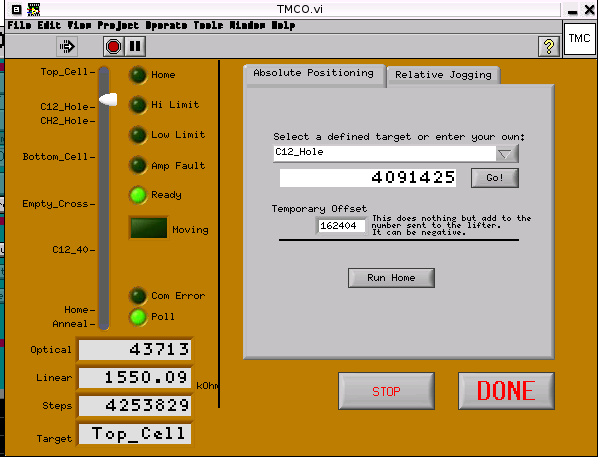Open the window menu icon in title bar

pyautogui.click(x=16, y=9)
